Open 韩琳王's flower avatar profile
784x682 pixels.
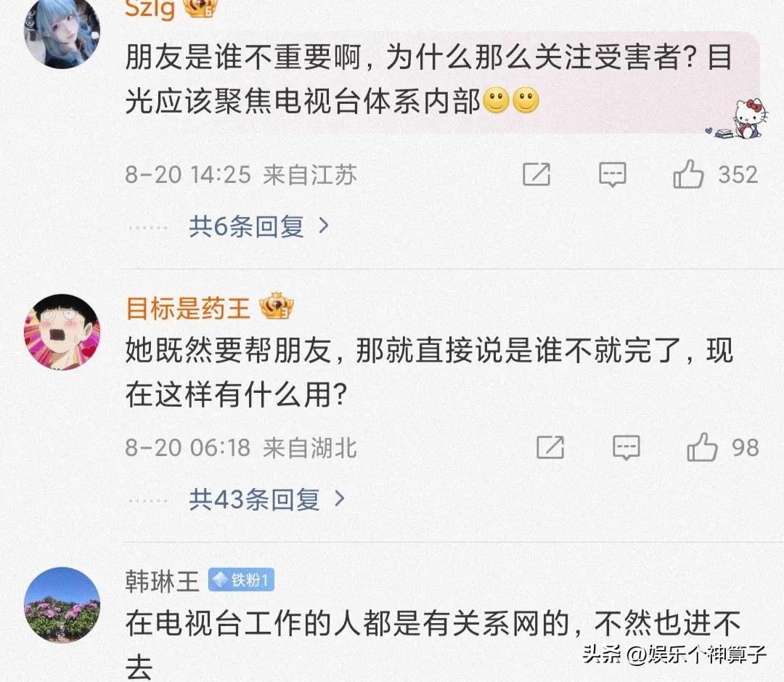(62, 605)
